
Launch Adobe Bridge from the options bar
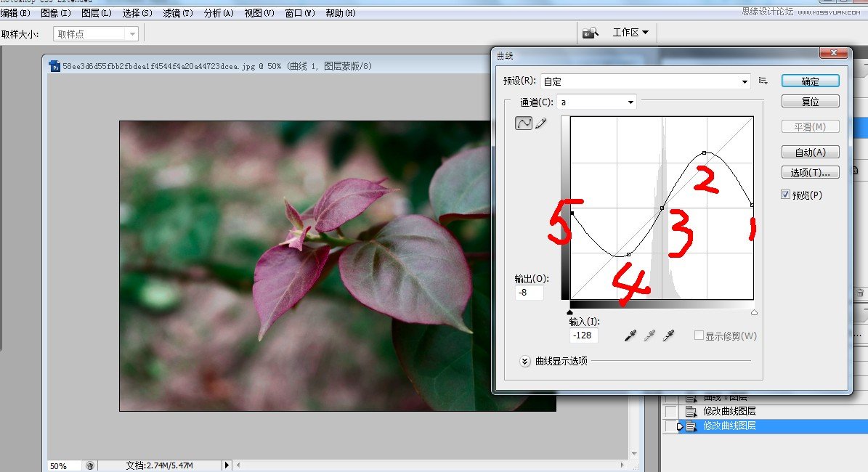(590, 33)
